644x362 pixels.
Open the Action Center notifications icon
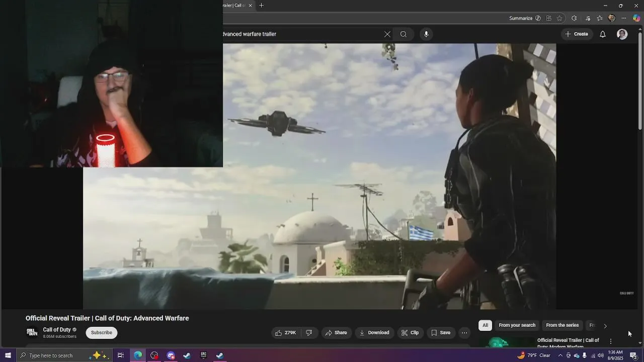[x=633, y=355]
